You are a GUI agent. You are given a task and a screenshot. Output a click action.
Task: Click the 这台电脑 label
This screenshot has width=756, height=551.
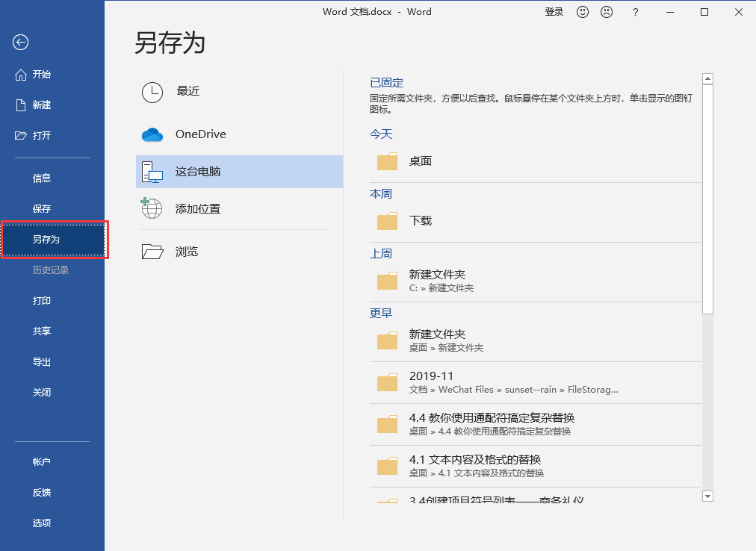click(198, 172)
